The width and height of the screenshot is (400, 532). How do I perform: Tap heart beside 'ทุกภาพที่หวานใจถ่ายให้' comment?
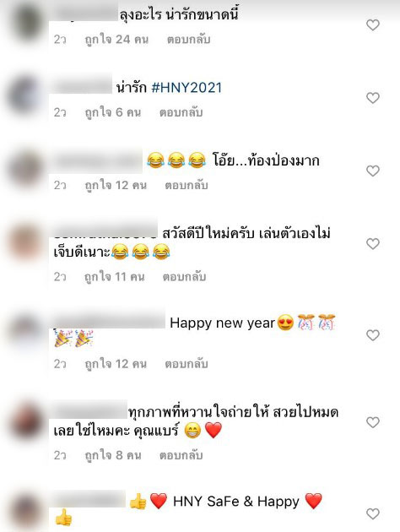(x=372, y=422)
